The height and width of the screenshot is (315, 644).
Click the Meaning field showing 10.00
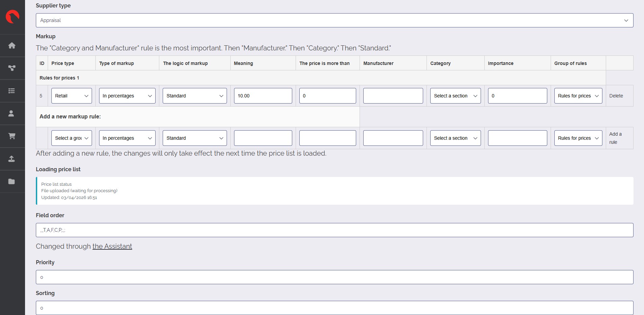tap(263, 96)
